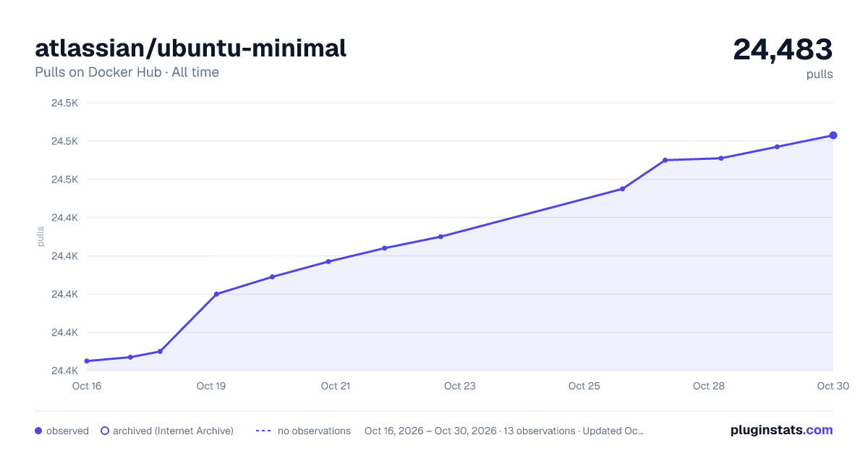The height and width of the screenshot is (456, 868).
Task: Click the observed legend label
Action: [x=67, y=431]
